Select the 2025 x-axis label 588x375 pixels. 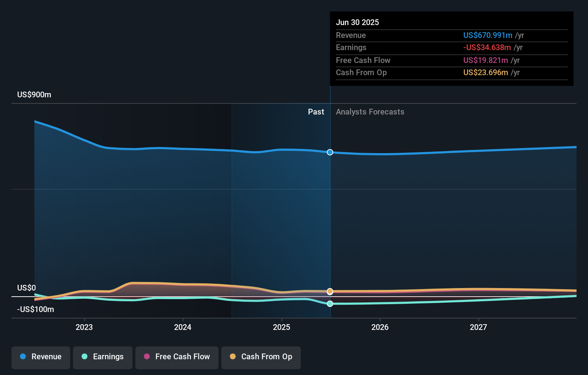(281, 327)
